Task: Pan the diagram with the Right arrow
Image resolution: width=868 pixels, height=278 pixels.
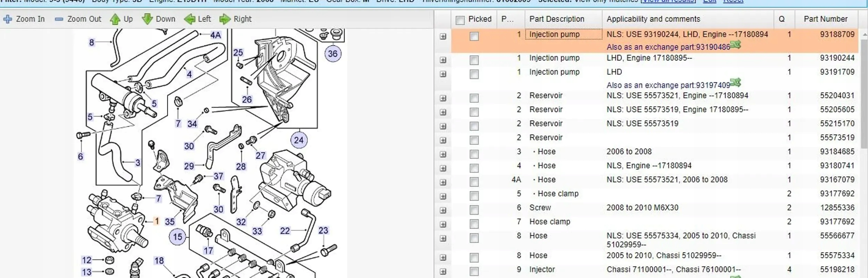Action: tap(225, 19)
